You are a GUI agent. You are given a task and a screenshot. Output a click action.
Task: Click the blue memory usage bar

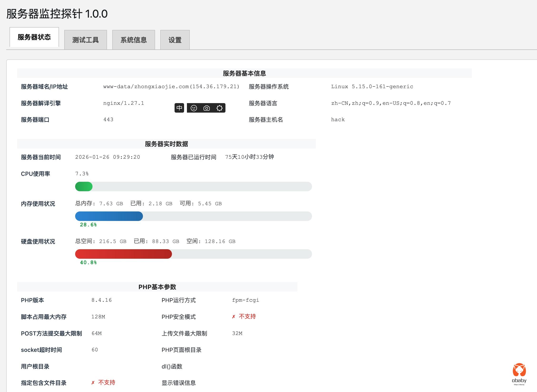coord(109,216)
